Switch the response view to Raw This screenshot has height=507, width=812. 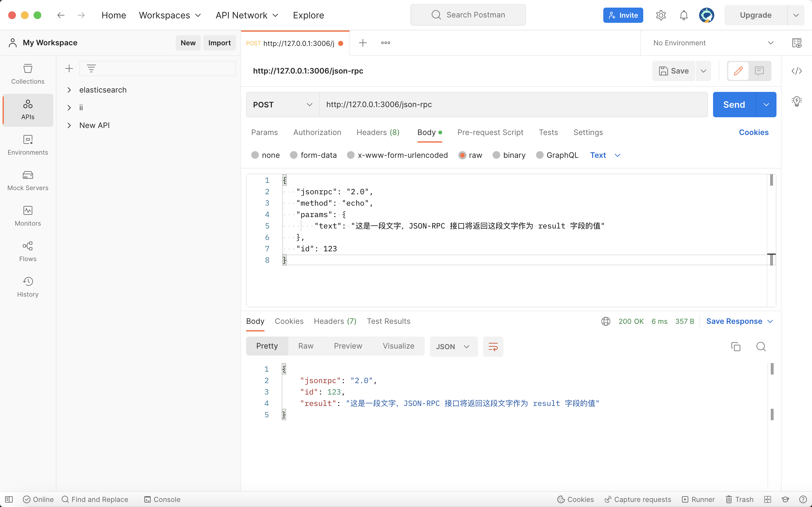click(x=306, y=346)
